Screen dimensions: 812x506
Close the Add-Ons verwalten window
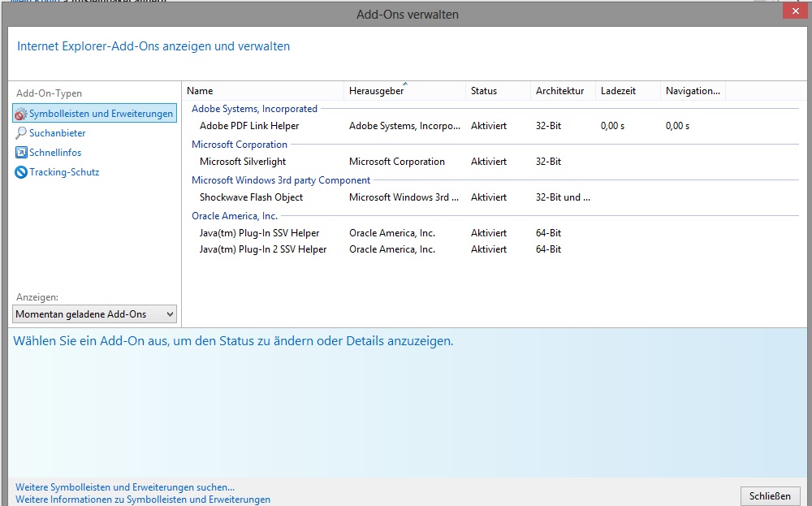(x=796, y=11)
